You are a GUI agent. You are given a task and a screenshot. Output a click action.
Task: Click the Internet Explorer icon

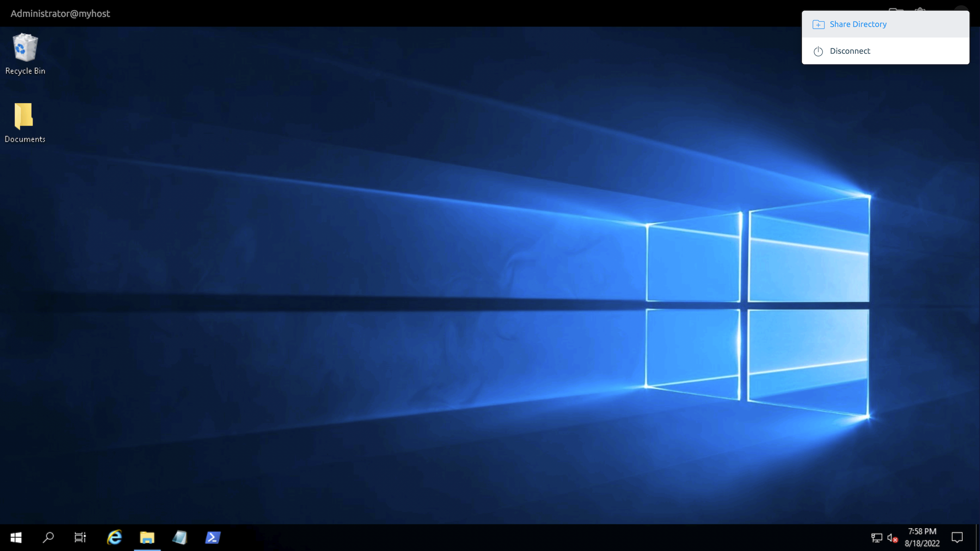pos(114,538)
